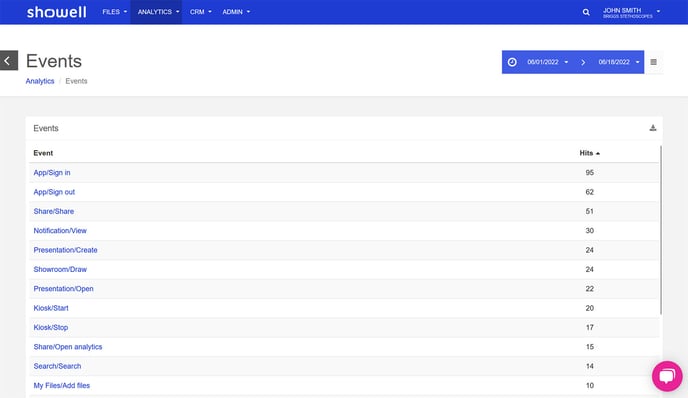Click the 14 hits value
688x398 pixels.
click(x=590, y=366)
